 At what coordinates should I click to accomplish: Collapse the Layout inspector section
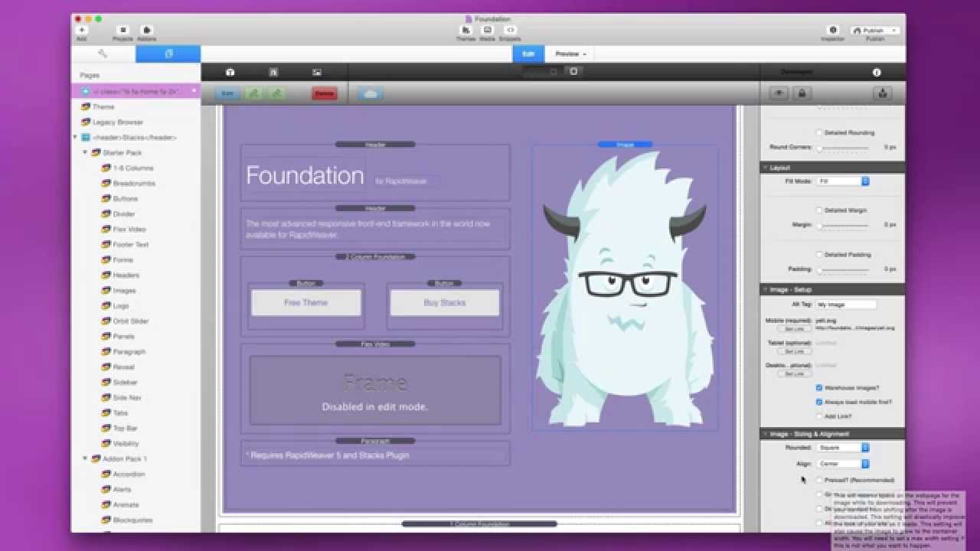click(x=765, y=167)
